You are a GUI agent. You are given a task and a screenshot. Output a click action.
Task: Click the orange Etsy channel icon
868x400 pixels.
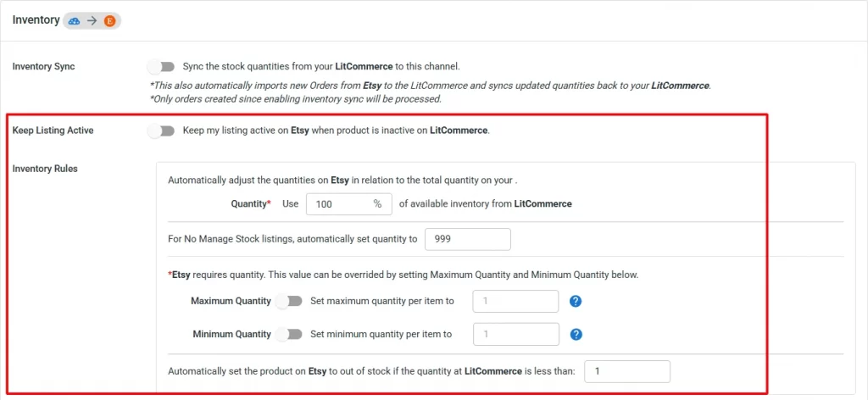pyautogui.click(x=109, y=21)
